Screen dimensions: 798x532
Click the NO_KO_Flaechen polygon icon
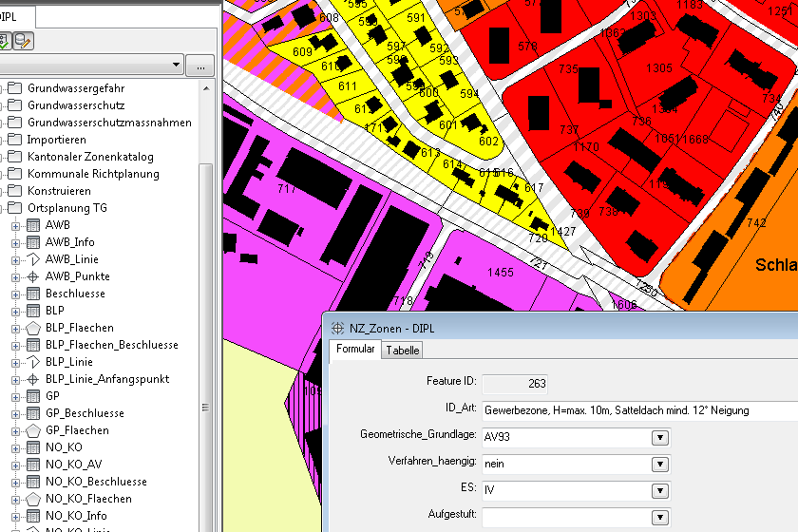click(x=32, y=499)
